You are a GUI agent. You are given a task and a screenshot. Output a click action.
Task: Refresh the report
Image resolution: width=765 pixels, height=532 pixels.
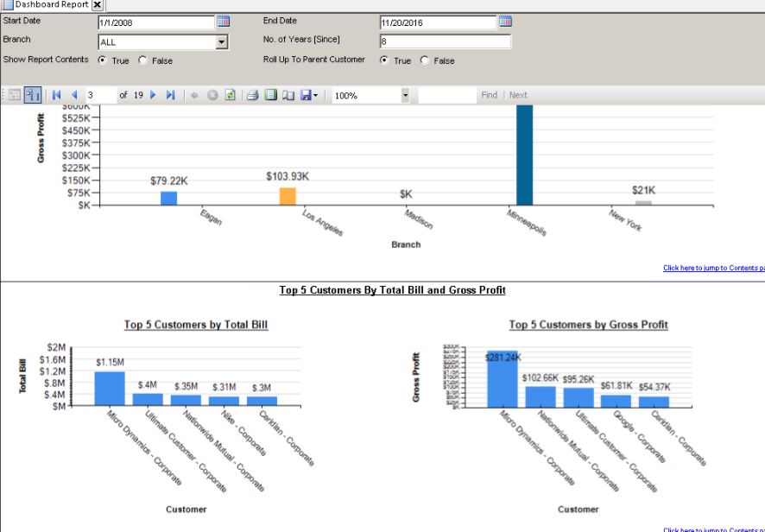pos(230,95)
